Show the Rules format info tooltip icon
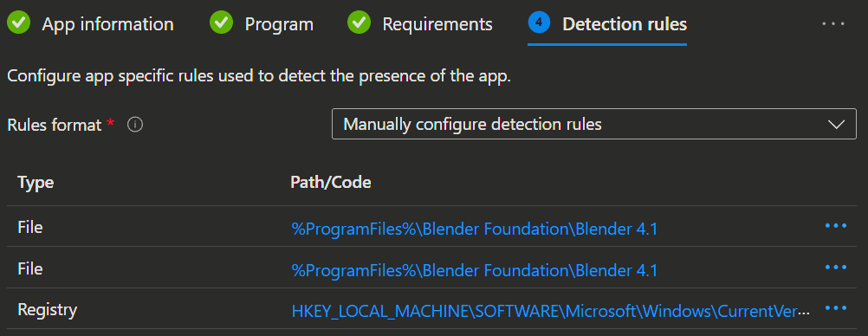868x336 pixels. (x=135, y=125)
